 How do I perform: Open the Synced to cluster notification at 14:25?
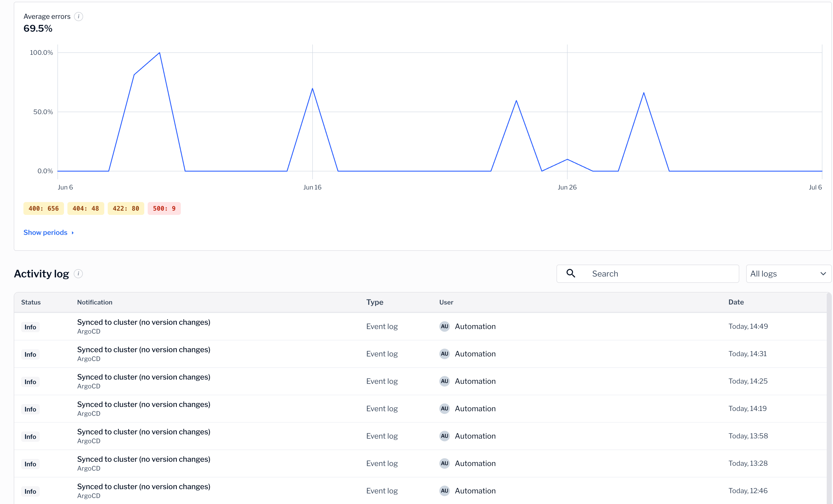coord(144,377)
